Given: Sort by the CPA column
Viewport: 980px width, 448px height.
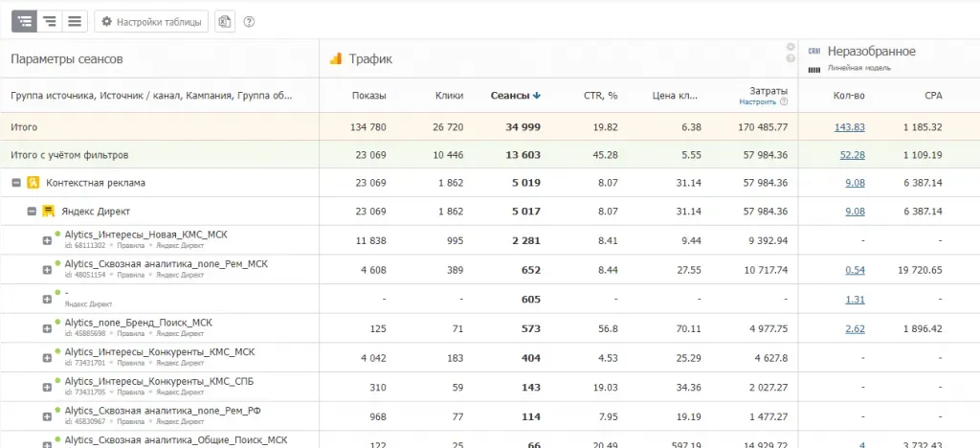Looking at the screenshot, I should click(933, 96).
